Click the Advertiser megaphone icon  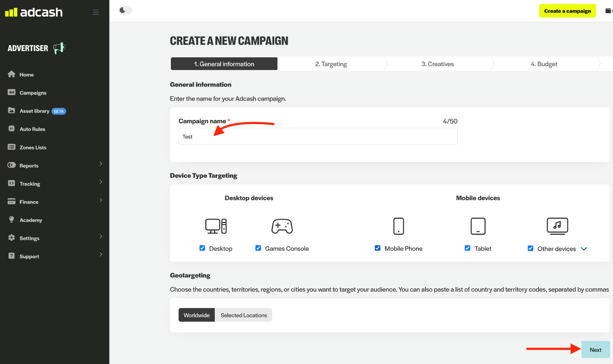pyautogui.click(x=59, y=48)
